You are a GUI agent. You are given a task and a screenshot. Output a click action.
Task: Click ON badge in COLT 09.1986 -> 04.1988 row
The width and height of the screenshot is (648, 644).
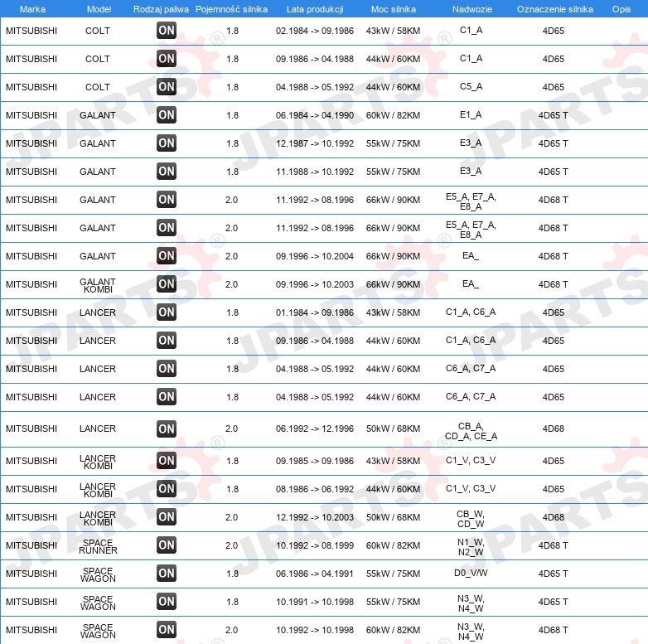coord(167,58)
